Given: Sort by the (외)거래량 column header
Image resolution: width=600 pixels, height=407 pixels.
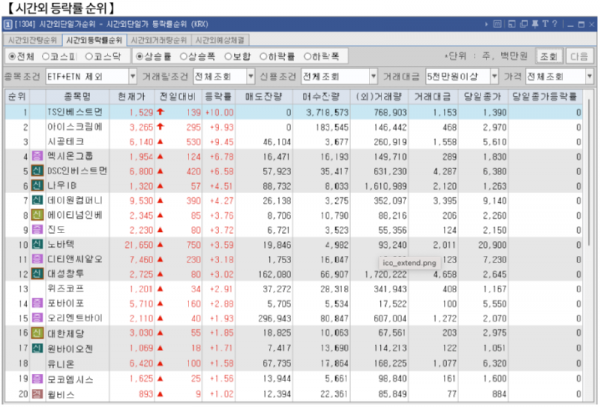Looking at the screenshot, I should tap(379, 96).
